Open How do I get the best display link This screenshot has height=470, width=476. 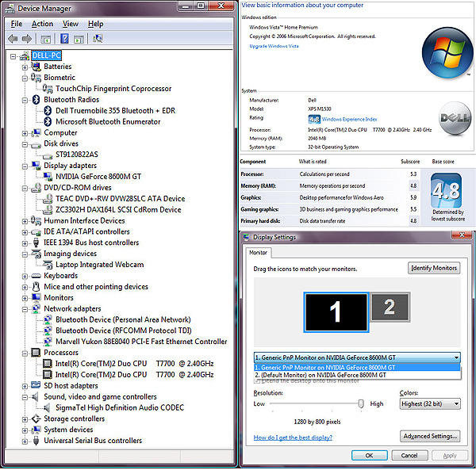coord(293,438)
